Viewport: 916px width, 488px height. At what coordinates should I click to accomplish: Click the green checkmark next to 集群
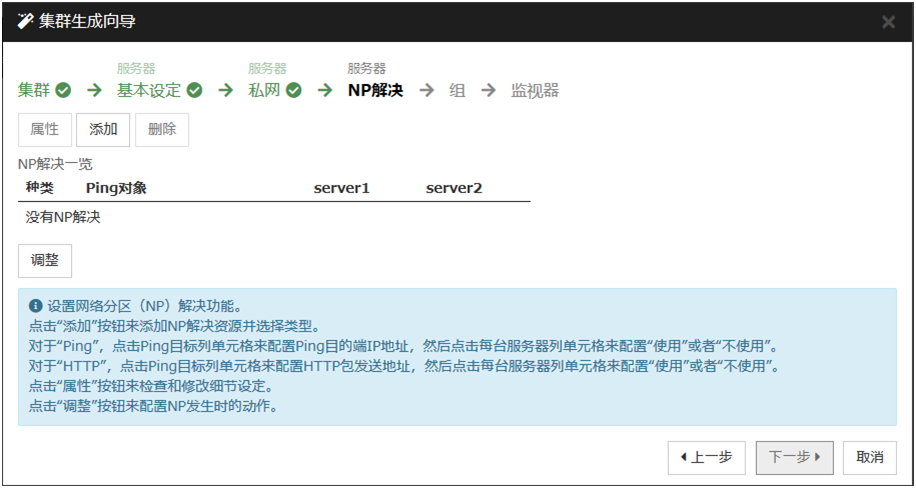point(63,91)
